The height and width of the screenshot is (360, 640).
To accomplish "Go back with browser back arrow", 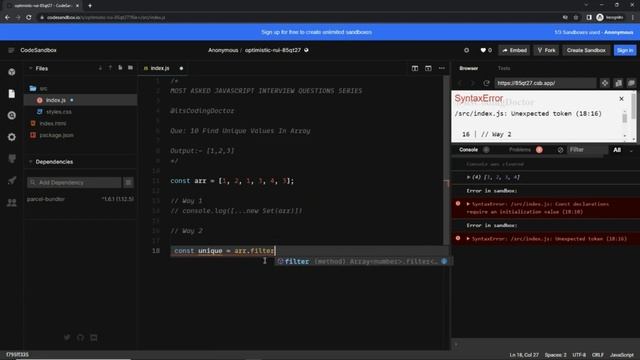I will [7, 18].
